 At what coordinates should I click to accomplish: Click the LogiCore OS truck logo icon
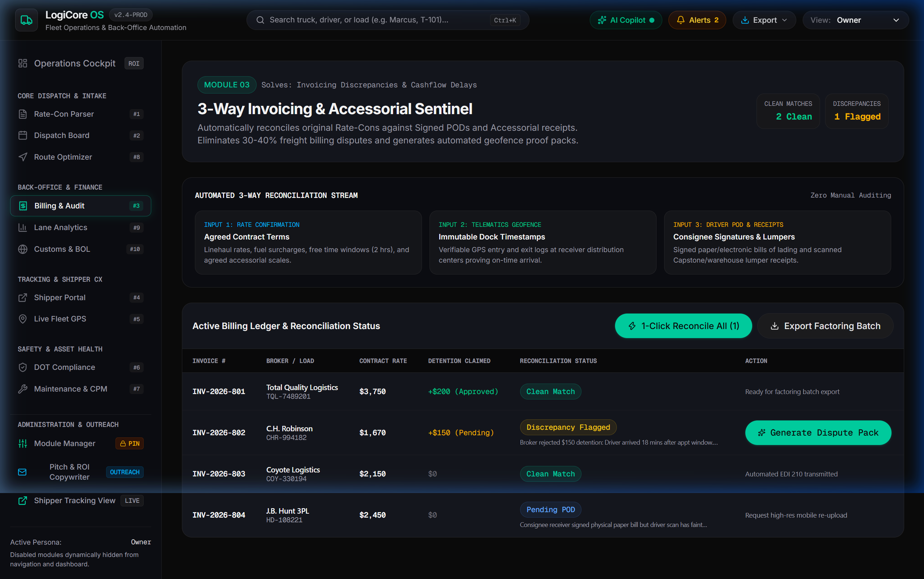(26, 20)
